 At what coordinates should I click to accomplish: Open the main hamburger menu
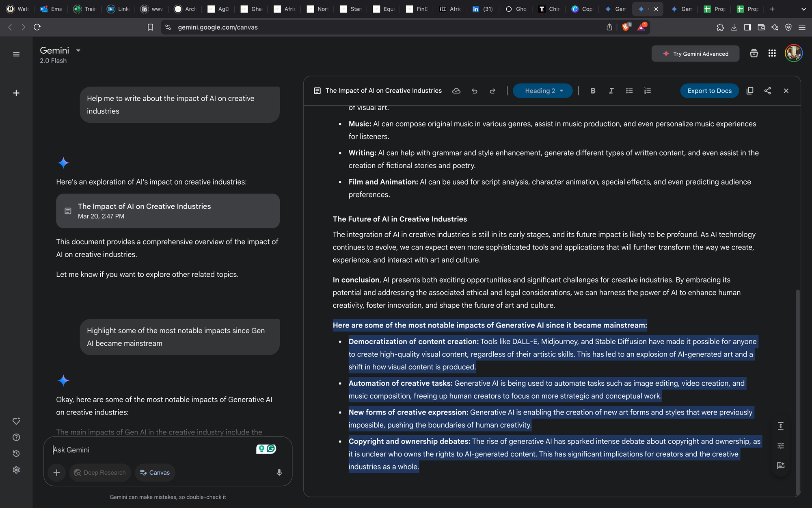pyautogui.click(x=16, y=54)
